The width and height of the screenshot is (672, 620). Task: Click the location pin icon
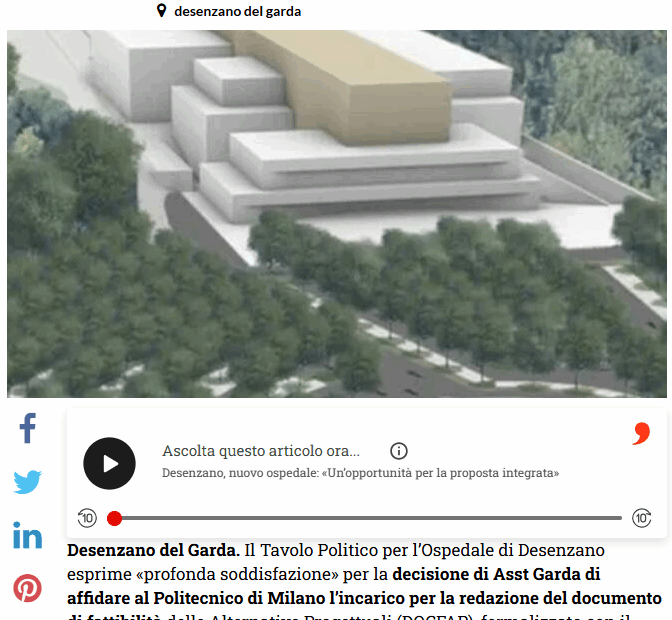pos(161,11)
